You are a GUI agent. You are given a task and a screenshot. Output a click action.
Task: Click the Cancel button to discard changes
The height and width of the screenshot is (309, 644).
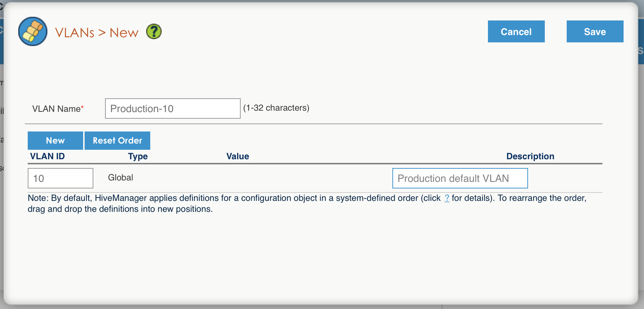(516, 31)
